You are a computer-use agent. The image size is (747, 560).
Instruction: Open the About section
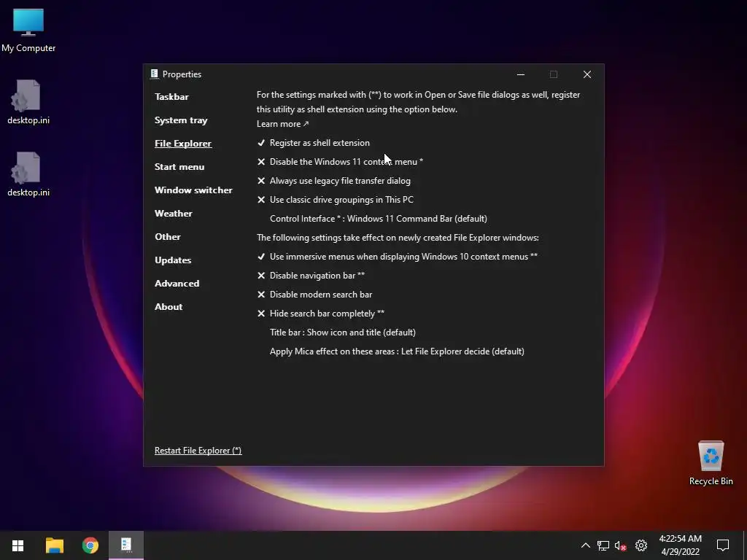[169, 307]
